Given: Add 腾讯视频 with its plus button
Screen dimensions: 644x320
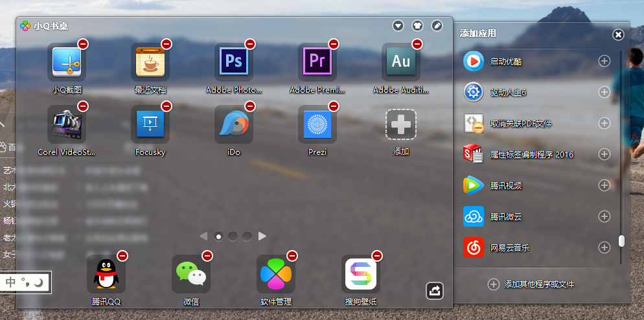Looking at the screenshot, I should pyautogui.click(x=604, y=185).
